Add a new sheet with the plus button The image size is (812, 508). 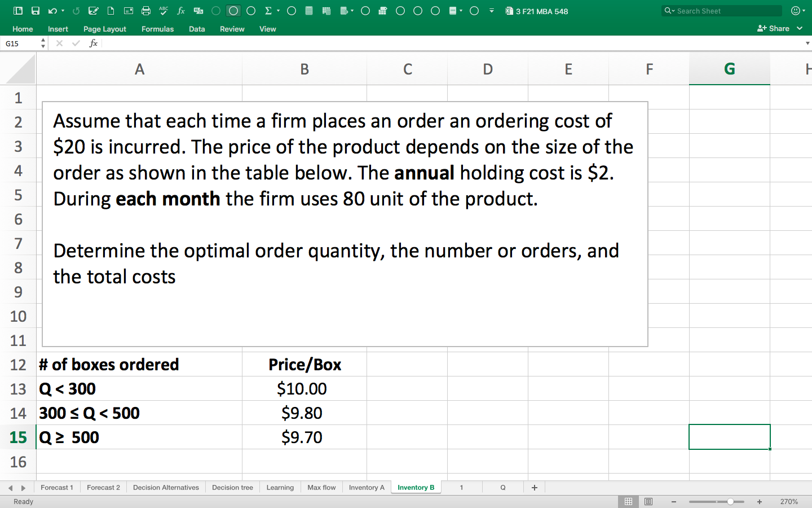coord(534,487)
